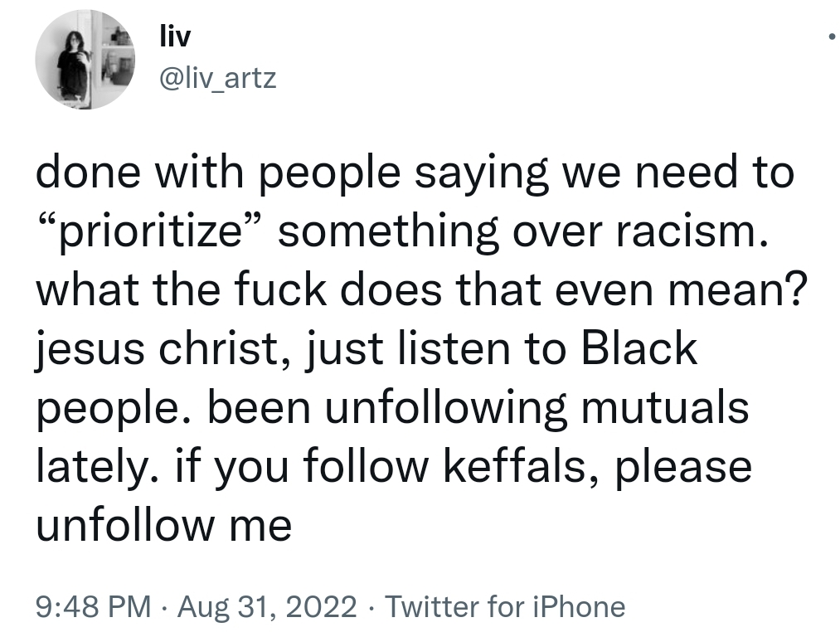Open the @liv_artz handle
The width and height of the screenshot is (840, 632).
pyautogui.click(x=217, y=79)
